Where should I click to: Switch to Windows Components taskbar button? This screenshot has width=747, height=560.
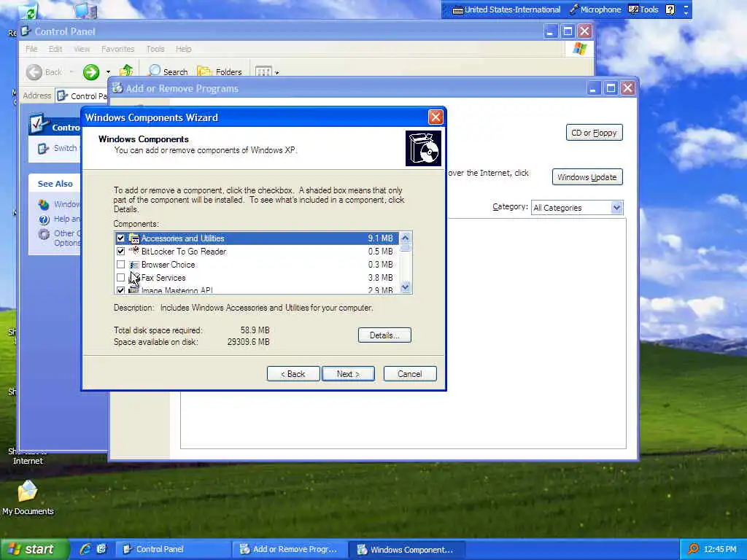pyautogui.click(x=406, y=550)
